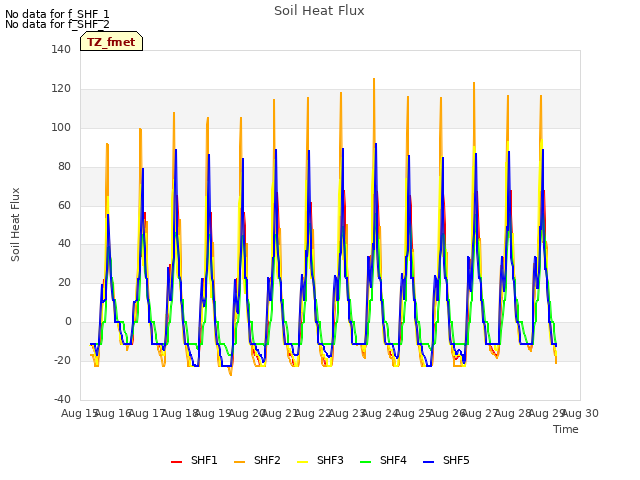Screen dimensions: 640x480
Task: Select the SHF5 legend label
Action: (456, 460)
